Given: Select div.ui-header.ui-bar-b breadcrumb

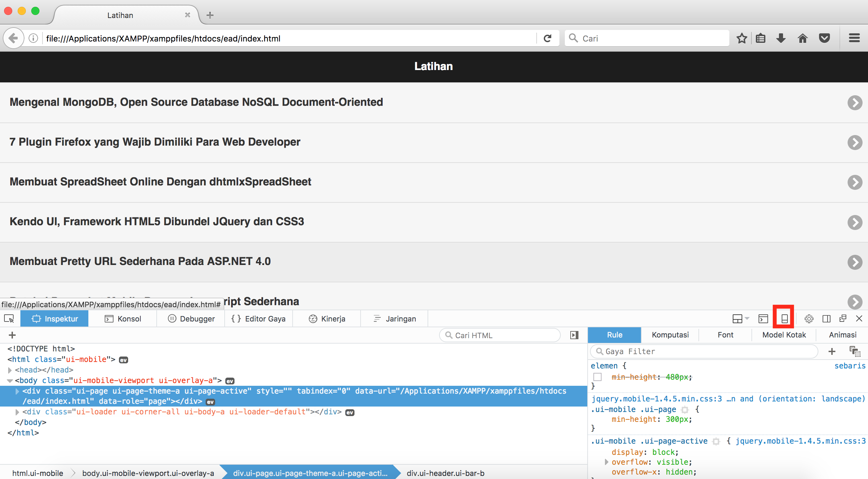Looking at the screenshot, I should [445, 473].
